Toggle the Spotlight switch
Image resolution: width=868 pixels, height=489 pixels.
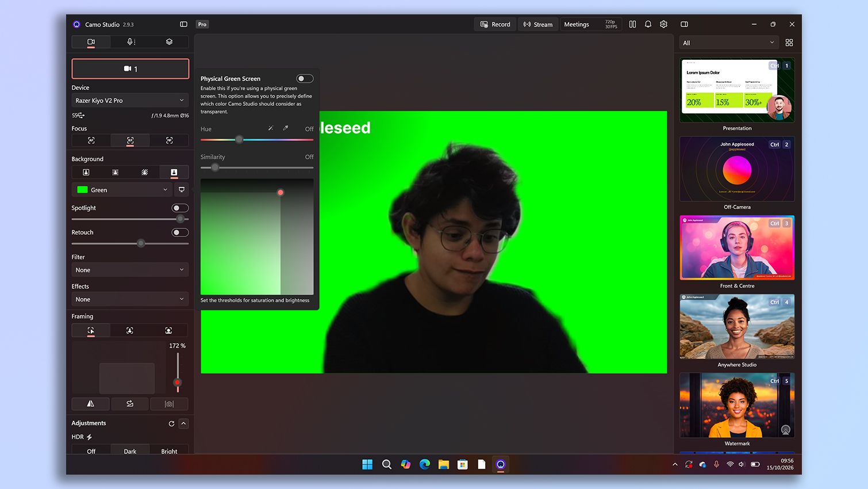pos(180,208)
